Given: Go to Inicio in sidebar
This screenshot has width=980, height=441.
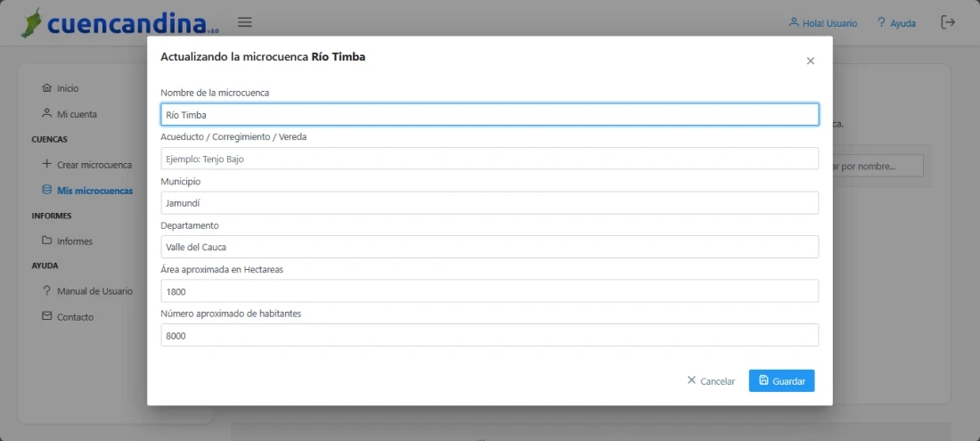Looking at the screenshot, I should pyautogui.click(x=68, y=88).
